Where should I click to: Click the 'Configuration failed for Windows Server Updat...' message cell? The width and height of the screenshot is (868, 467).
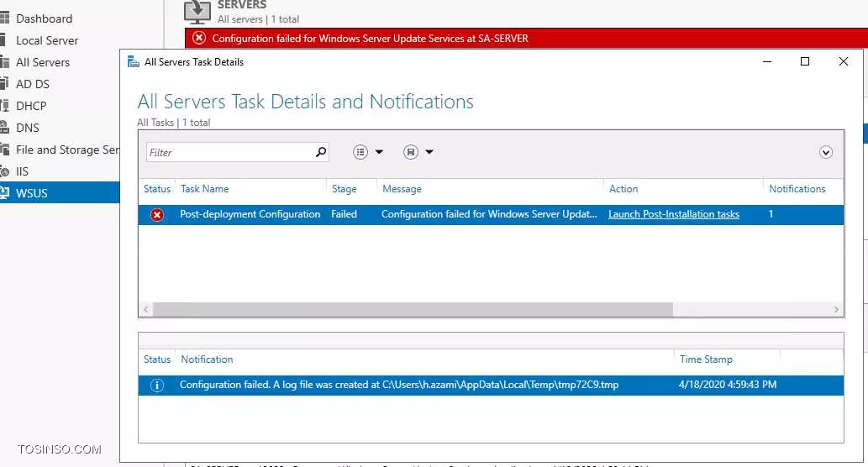(x=489, y=214)
